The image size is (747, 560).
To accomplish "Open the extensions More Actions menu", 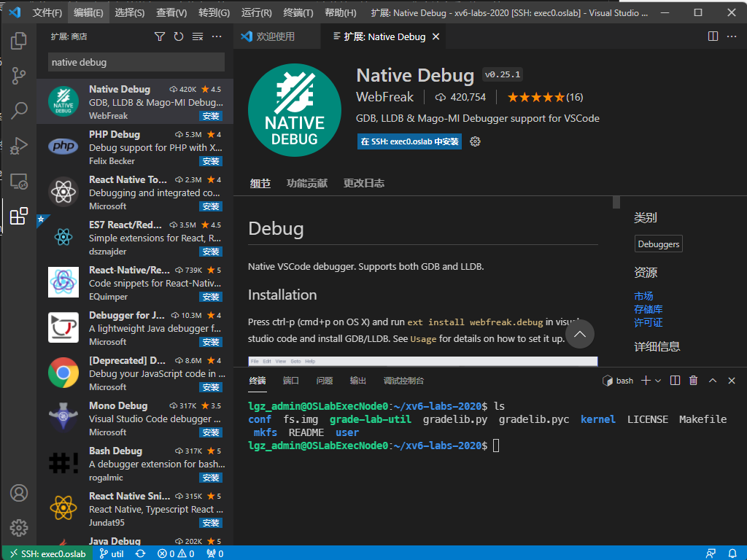I will click(217, 35).
